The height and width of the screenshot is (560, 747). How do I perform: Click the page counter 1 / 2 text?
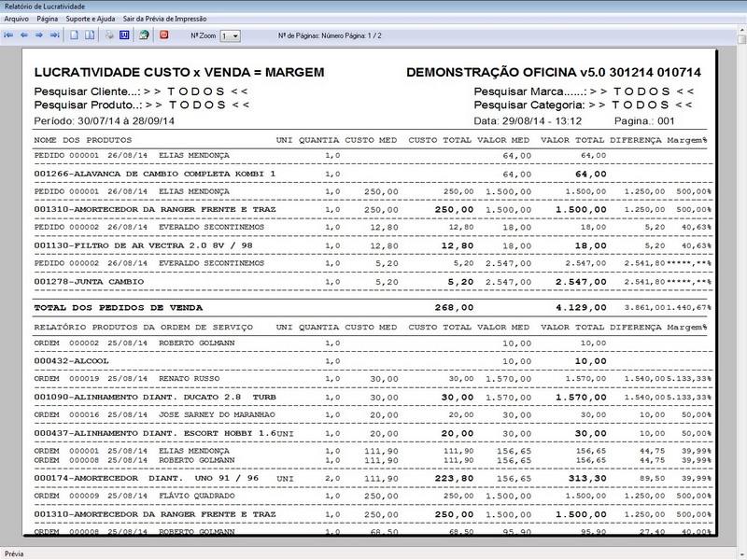(x=374, y=35)
